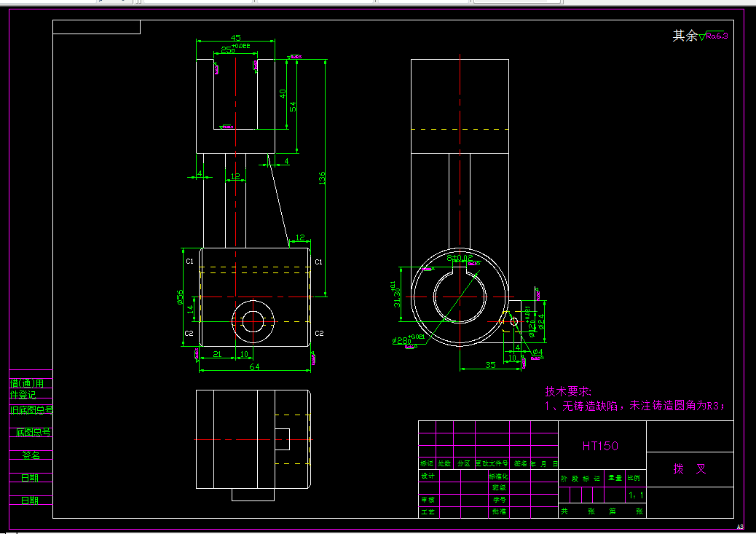Viewport: 756px width, 534px height.
Task: Pick the ø4 hole dimension label
Action: [538, 352]
